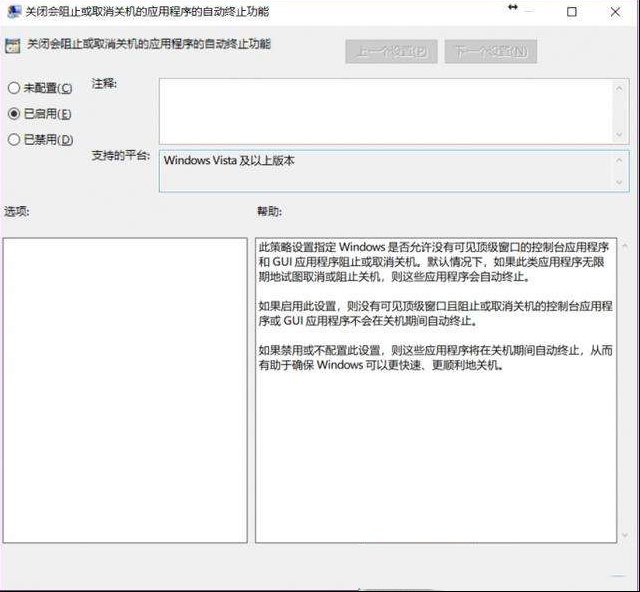
Task: Click the down arrow of the 注释 scrollbar
Action: point(619,134)
